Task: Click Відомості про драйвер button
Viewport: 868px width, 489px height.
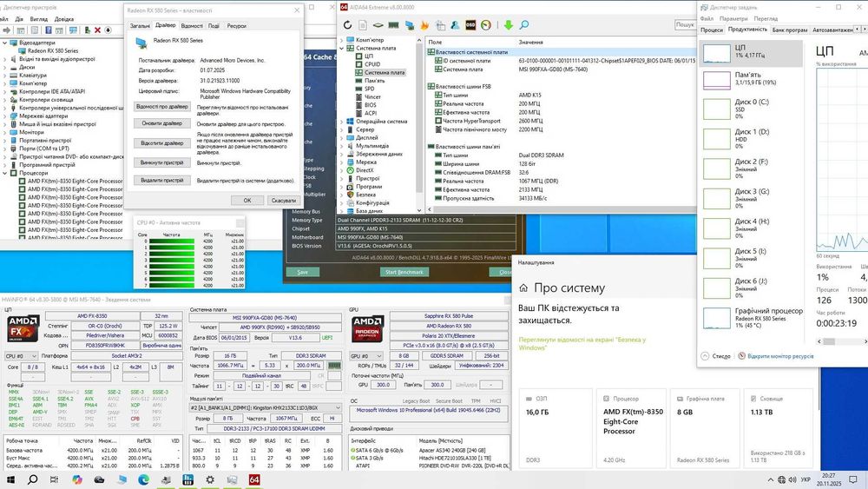Action: 162,107
